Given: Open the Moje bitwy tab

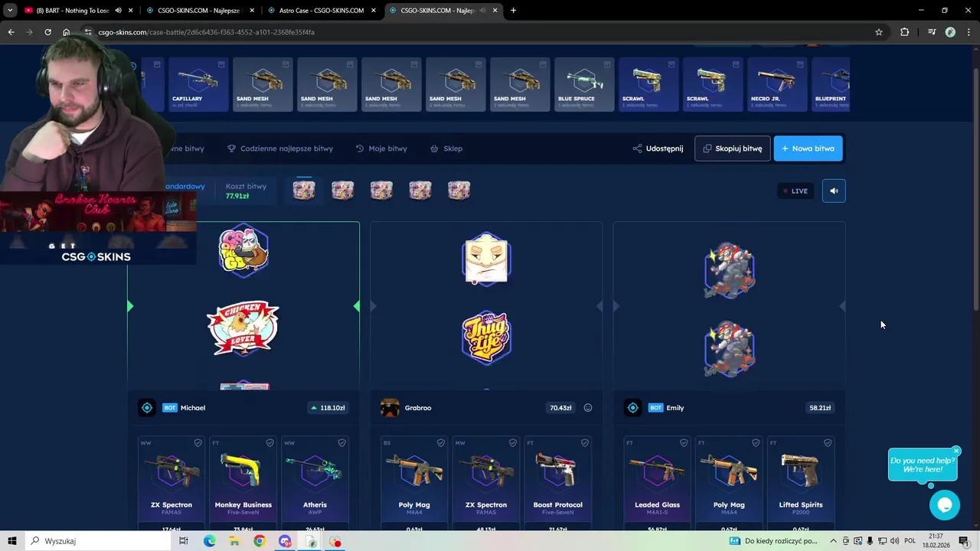Looking at the screenshot, I should pyautogui.click(x=381, y=148).
